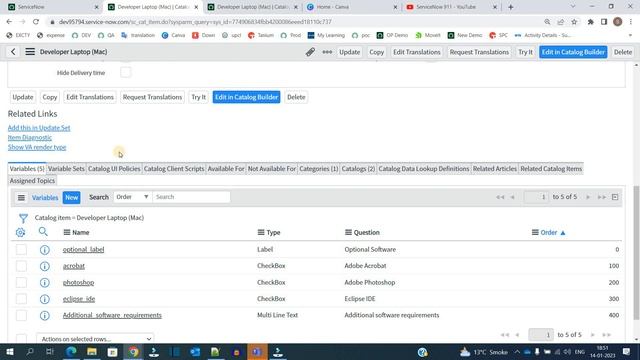The image size is (640, 360).
Task: Go to the last page in top pagination
Action: tap(602, 197)
